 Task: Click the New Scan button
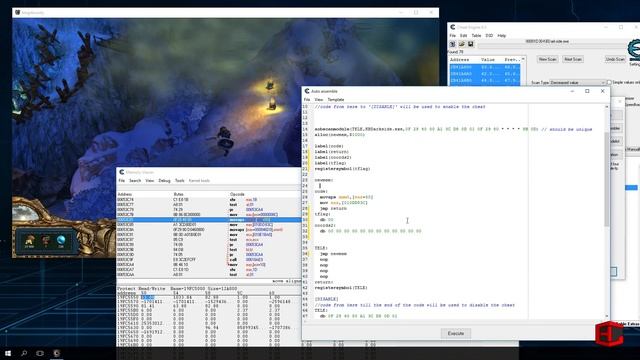(x=547, y=60)
